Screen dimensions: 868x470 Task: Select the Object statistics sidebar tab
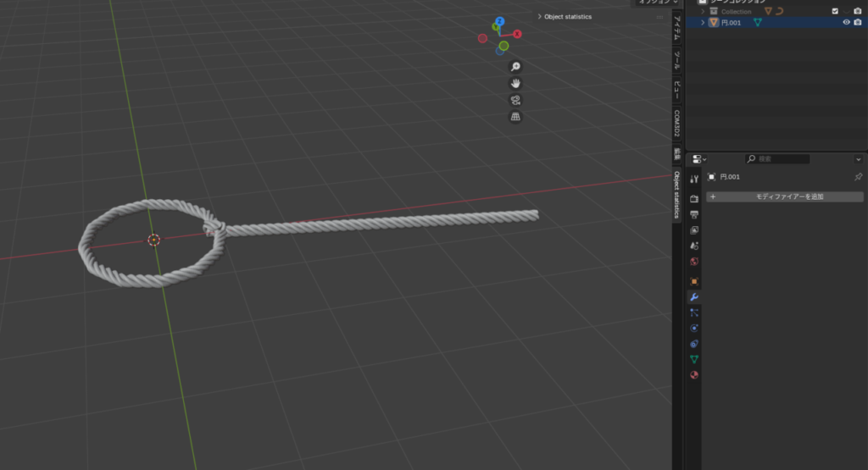(677, 196)
